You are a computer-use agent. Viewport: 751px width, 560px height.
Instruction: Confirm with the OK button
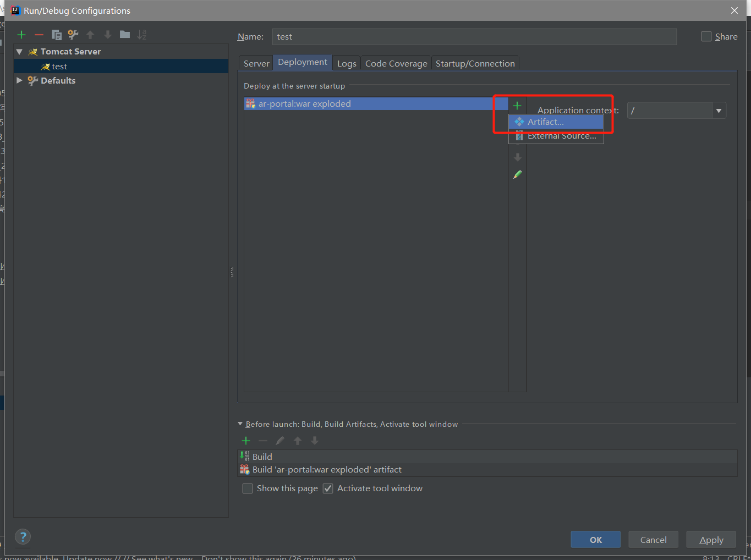[596, 540]
